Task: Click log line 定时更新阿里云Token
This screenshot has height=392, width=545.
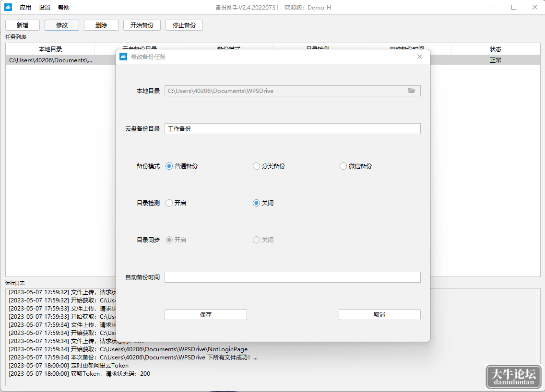Action: [x=69, y=366]
